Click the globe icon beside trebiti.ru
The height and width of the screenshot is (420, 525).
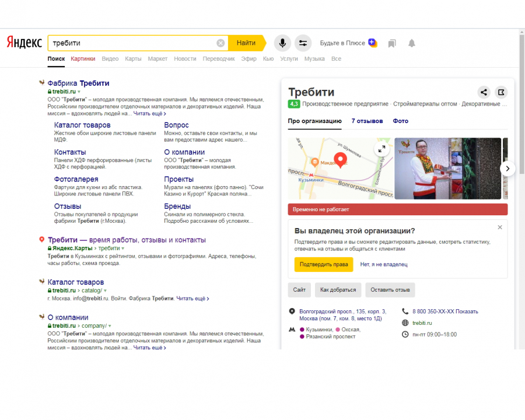coord(405,323)
